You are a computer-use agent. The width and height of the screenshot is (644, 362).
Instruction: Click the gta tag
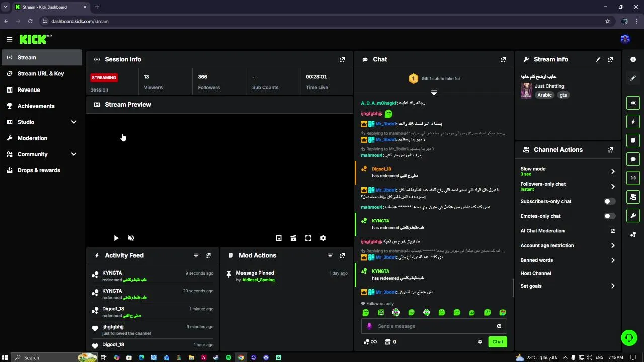(x=563, y=95)
